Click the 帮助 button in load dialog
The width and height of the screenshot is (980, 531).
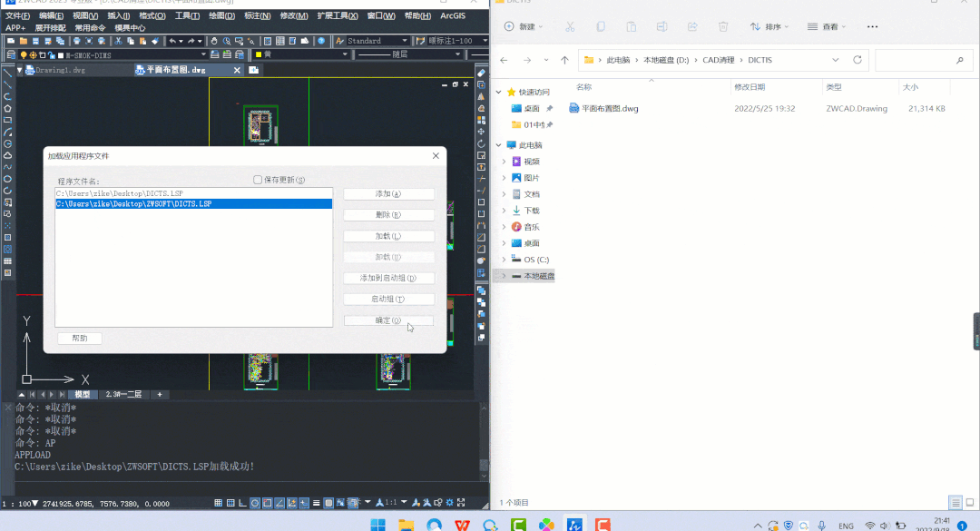[79, 339]
